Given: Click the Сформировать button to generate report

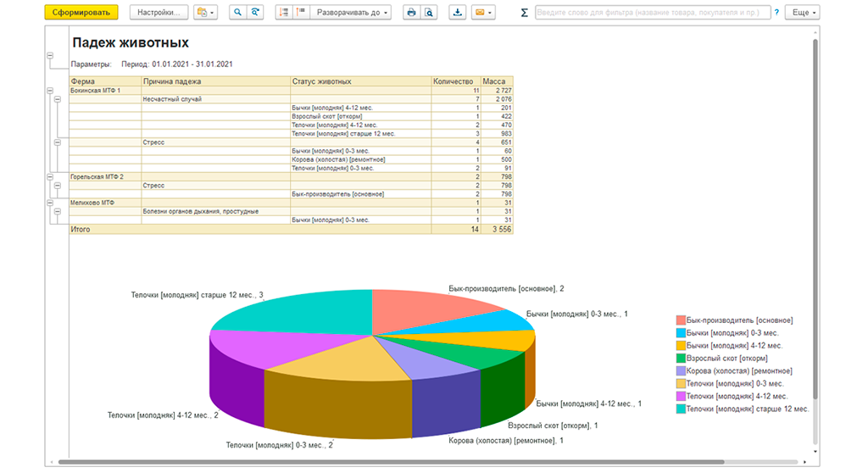Looking at the screenshot, I should (81, 12).
